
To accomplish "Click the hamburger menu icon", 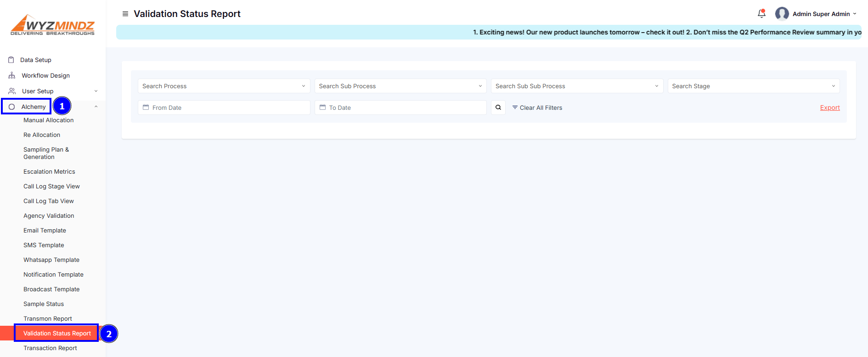I will [x=125, y=14].
